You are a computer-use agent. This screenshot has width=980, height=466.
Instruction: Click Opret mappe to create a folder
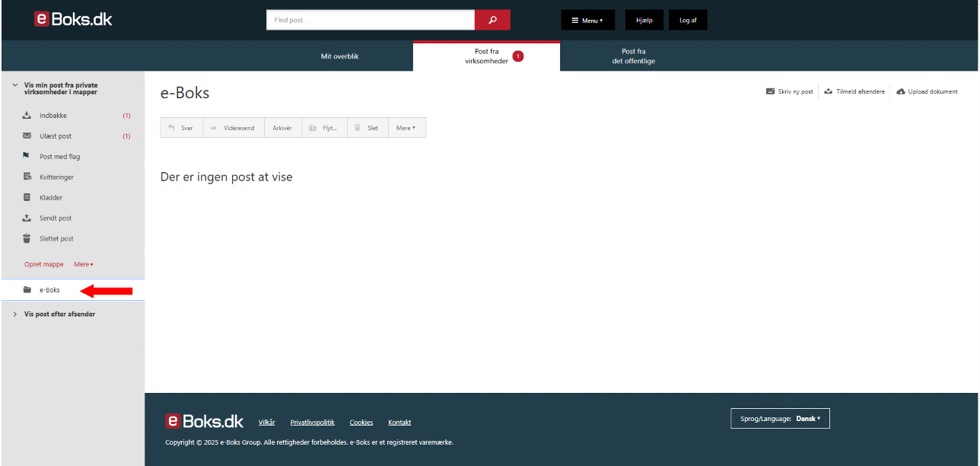(x=43, y=264)
